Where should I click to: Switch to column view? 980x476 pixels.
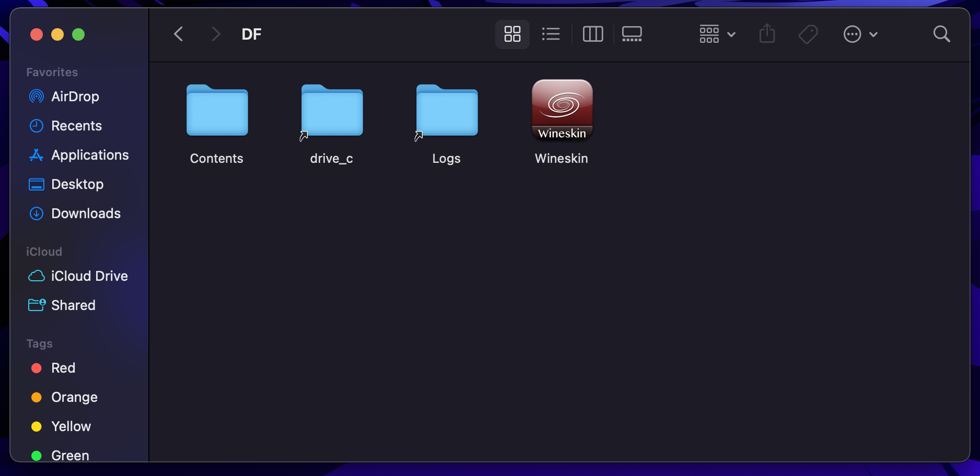pos(593,34)
